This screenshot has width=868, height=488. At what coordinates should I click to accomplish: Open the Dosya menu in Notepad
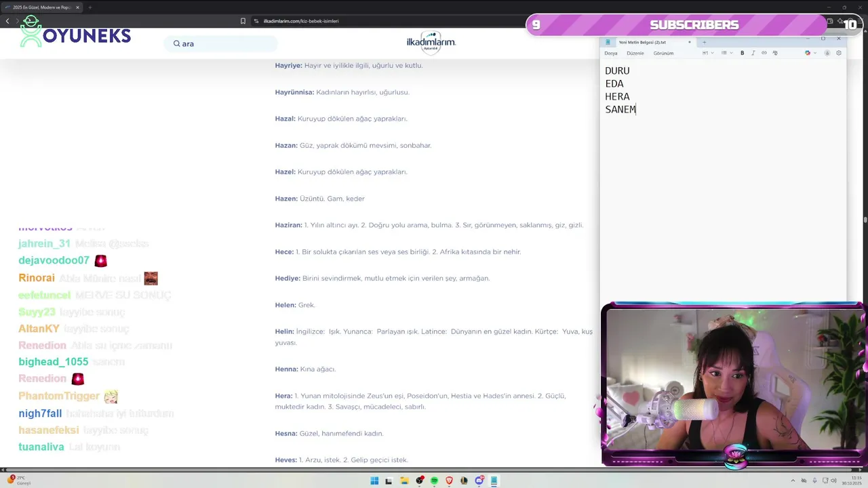611,53
